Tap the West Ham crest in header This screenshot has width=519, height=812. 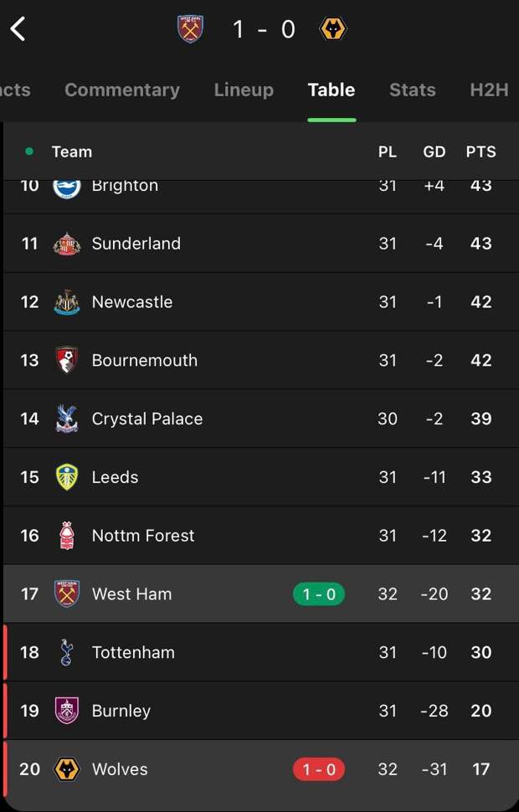coord(191,29)
